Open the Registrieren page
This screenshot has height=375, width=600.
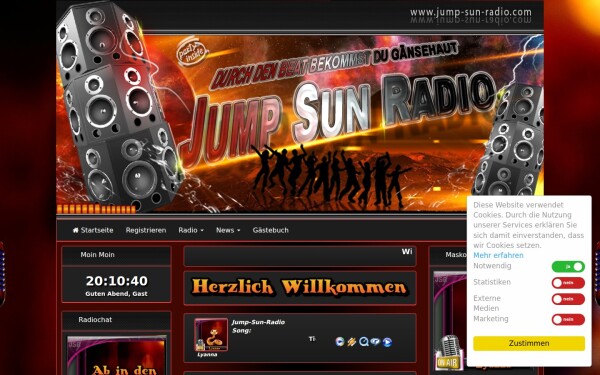146,230
